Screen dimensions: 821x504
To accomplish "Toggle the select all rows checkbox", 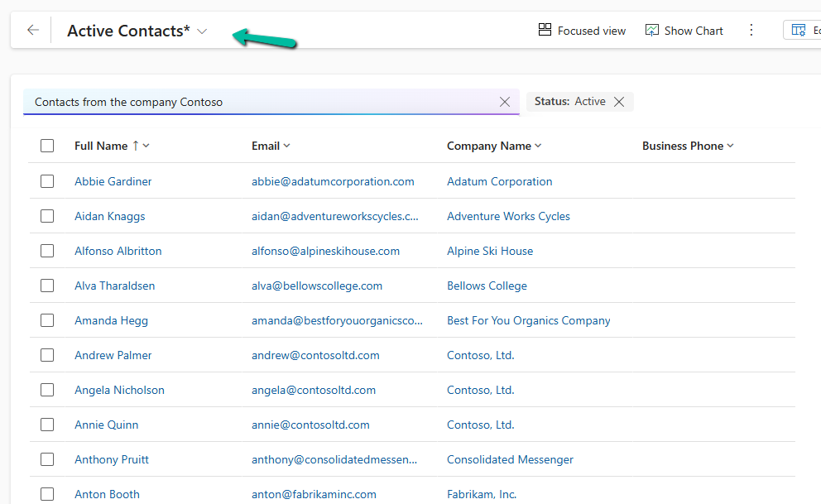I will [47, 146].
